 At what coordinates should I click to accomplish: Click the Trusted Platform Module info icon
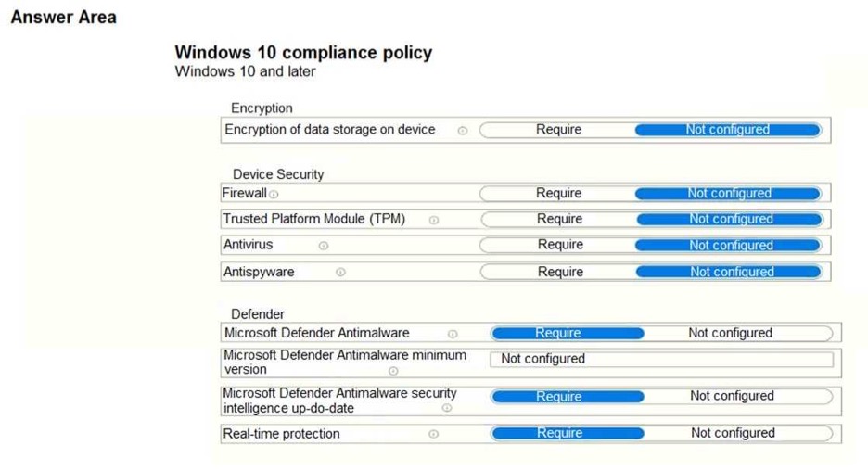[433, 221]
